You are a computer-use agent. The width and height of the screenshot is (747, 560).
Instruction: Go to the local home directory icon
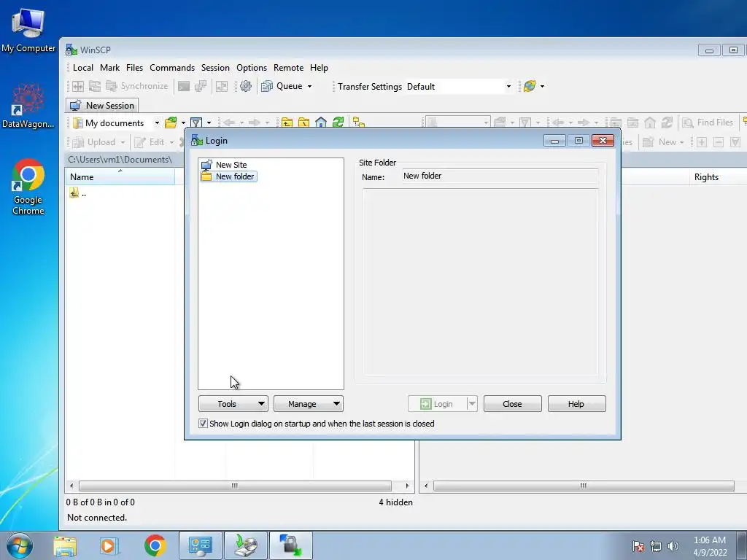[321, 122]
